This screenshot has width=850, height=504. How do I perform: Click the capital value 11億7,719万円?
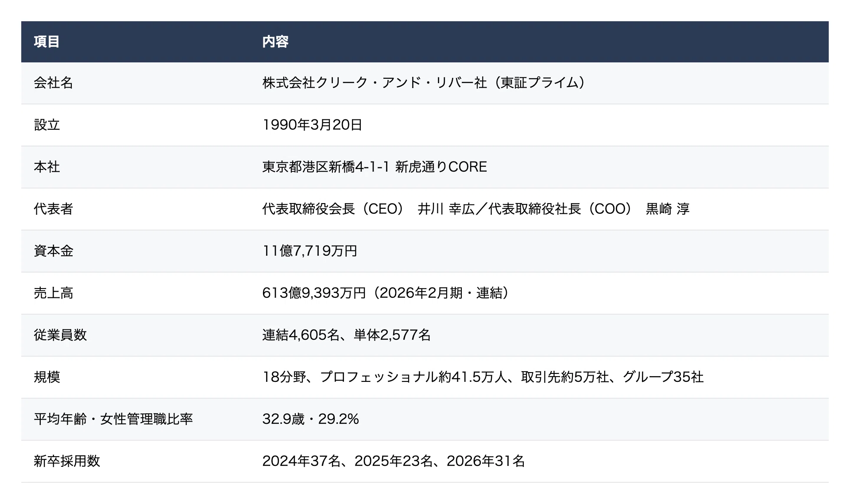[x=310, y=251]
